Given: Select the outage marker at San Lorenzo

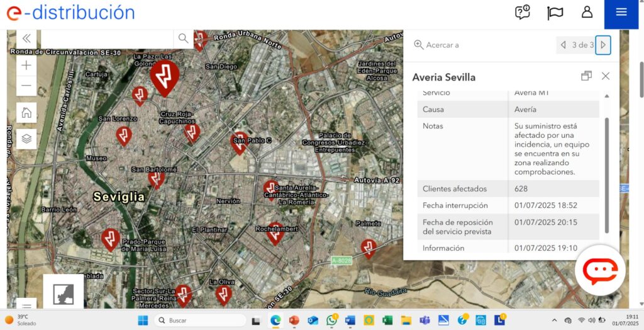Looking at the screenshot, I should pos(124,136).
